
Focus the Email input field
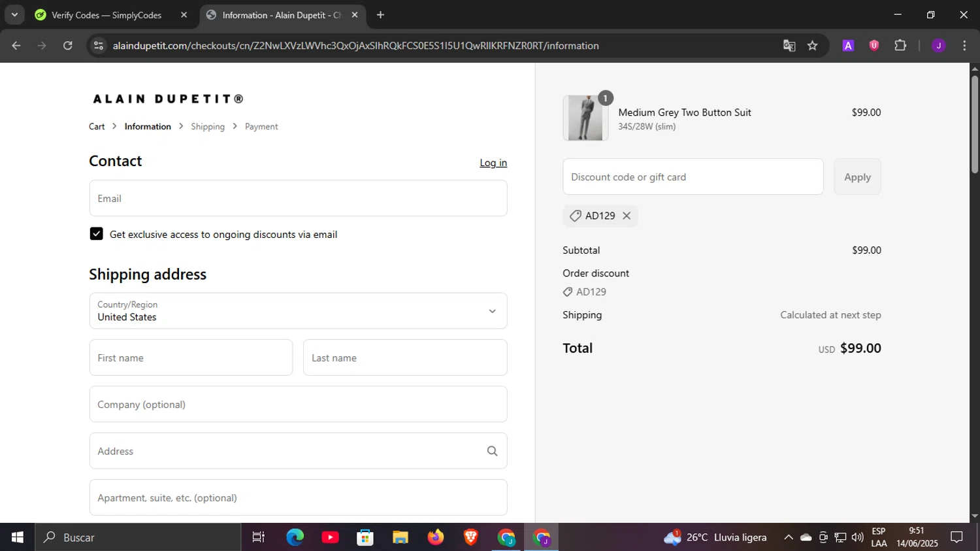click(299, 199)
